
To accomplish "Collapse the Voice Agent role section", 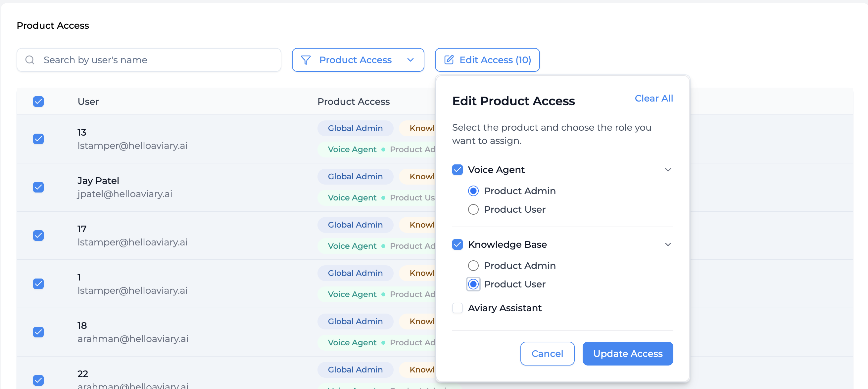I will point(667,170).
